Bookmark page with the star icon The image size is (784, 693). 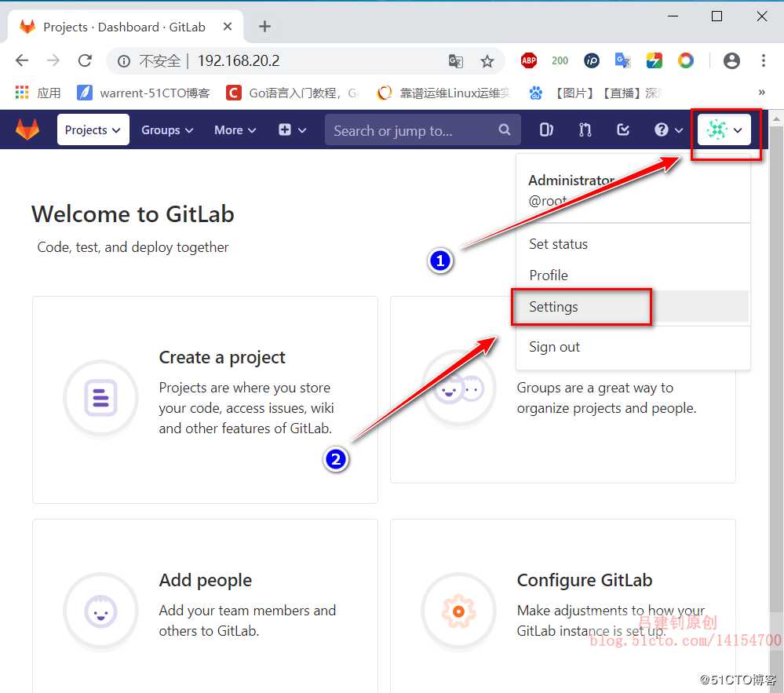point(487,61)
